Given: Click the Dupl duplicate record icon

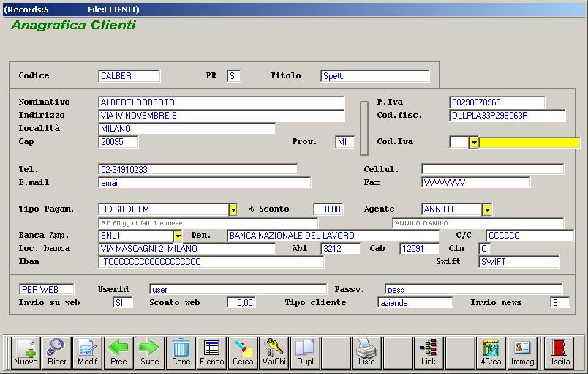Looking at the screenshot, I should click(x=305, y=353).
